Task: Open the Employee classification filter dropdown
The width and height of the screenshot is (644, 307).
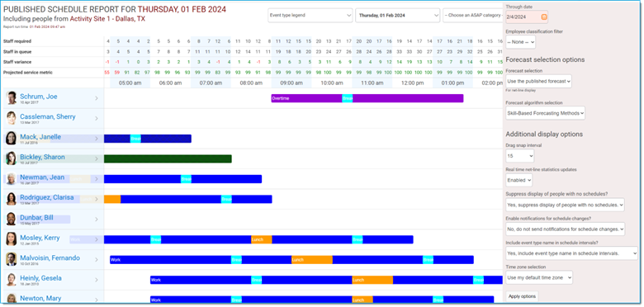Action: 520,42
